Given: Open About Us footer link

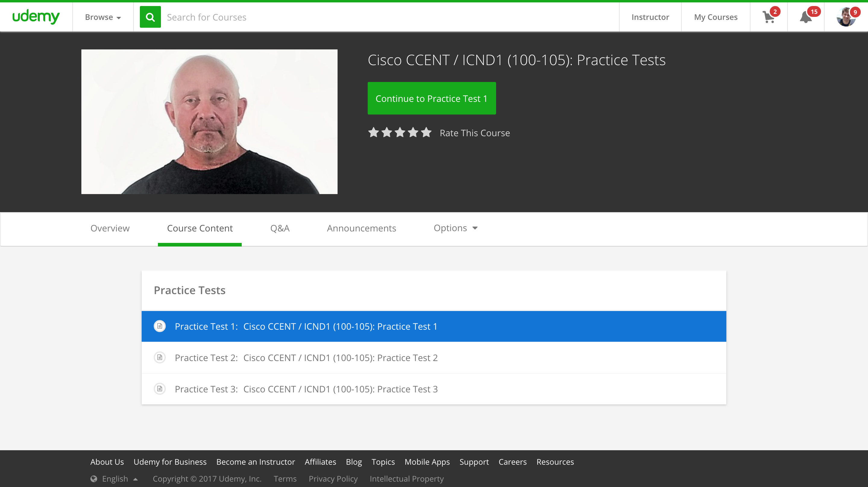Looking at the screenshot, I should (107, 462).
